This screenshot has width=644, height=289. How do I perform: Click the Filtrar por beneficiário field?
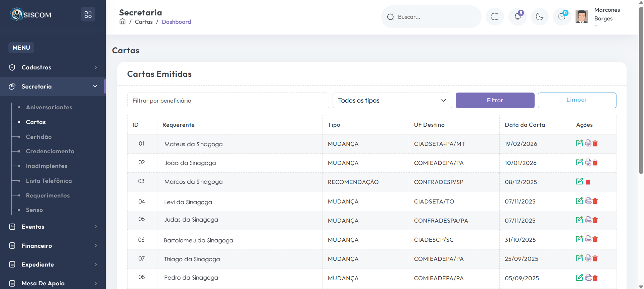(228, 101)
